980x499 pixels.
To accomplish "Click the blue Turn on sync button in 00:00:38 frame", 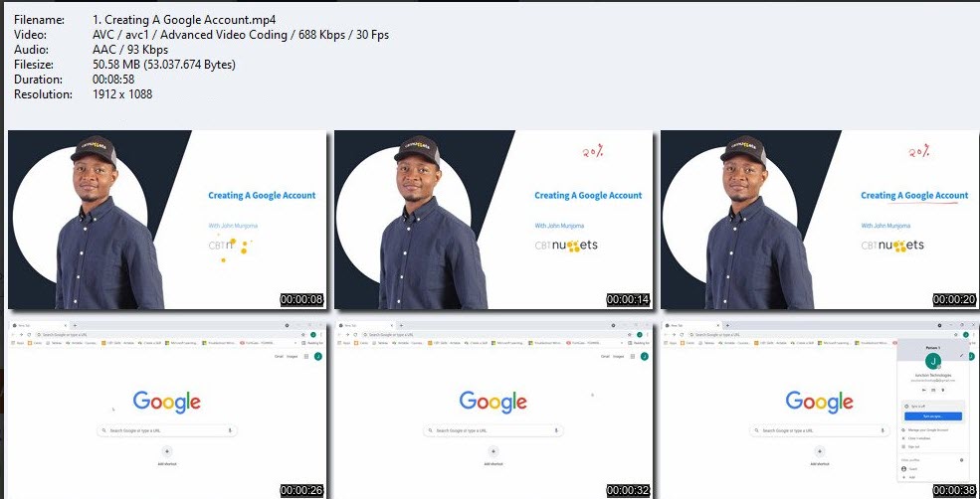I will point(932,416).
